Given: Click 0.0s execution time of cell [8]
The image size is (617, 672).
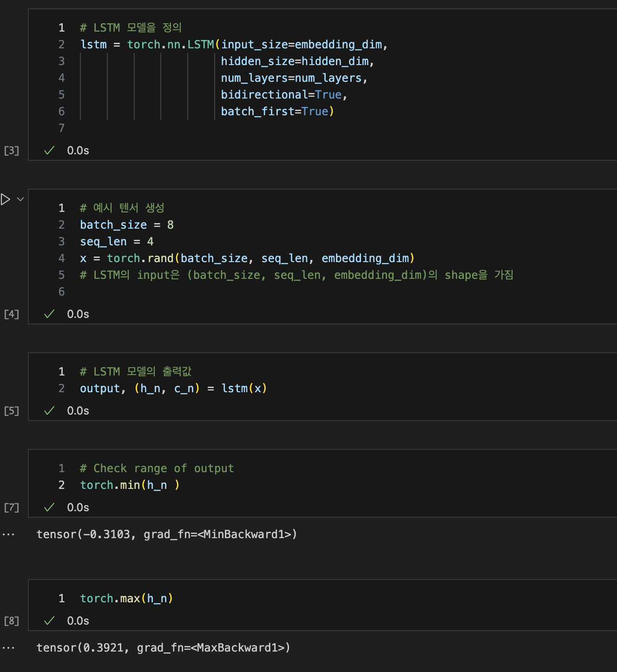Looking at the screenshot, I should coord(78,621).
